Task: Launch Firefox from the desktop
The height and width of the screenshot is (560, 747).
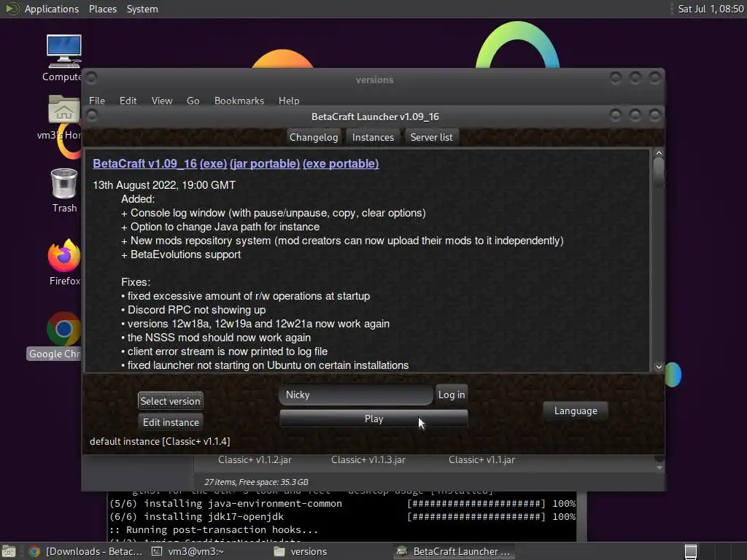Action: point(64,262)
